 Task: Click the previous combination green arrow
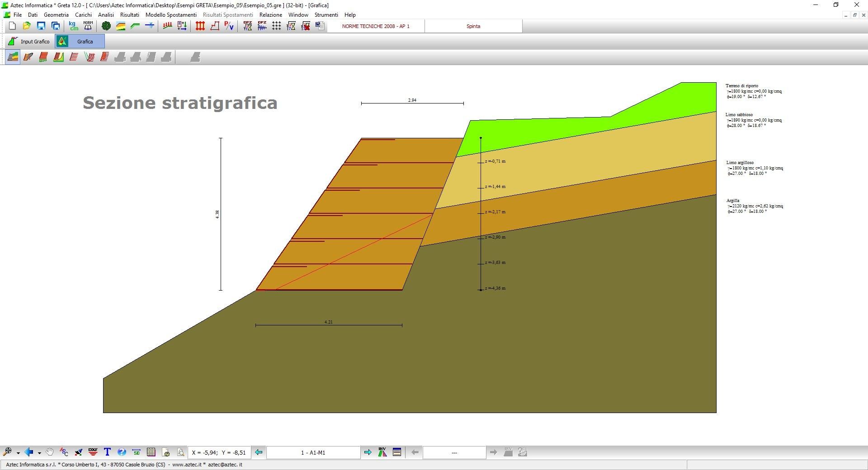tap(259, 452)
